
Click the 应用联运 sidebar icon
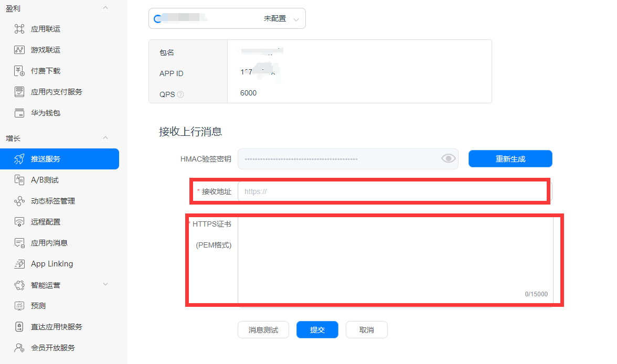(x=19, y=29)
